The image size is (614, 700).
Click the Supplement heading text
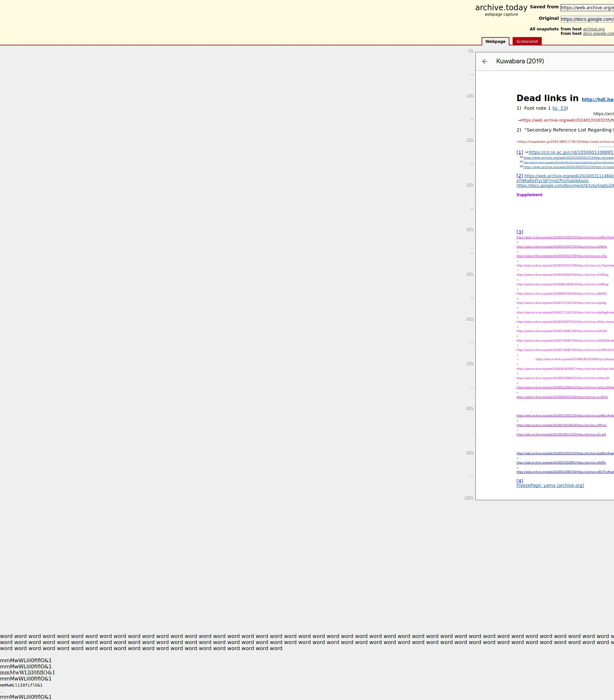(x=529, y=195)
